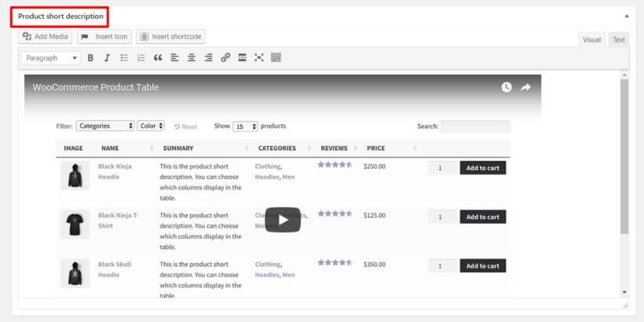Click the Black Ninja Hoodie thumbnail
Screen dimensions: 644x322
[75, 175]
